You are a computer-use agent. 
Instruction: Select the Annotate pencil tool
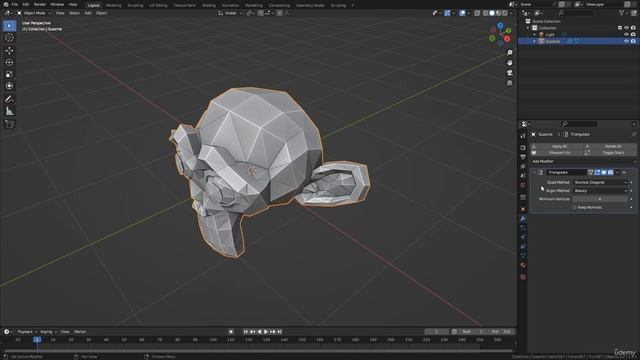click(x=9, y=99)
